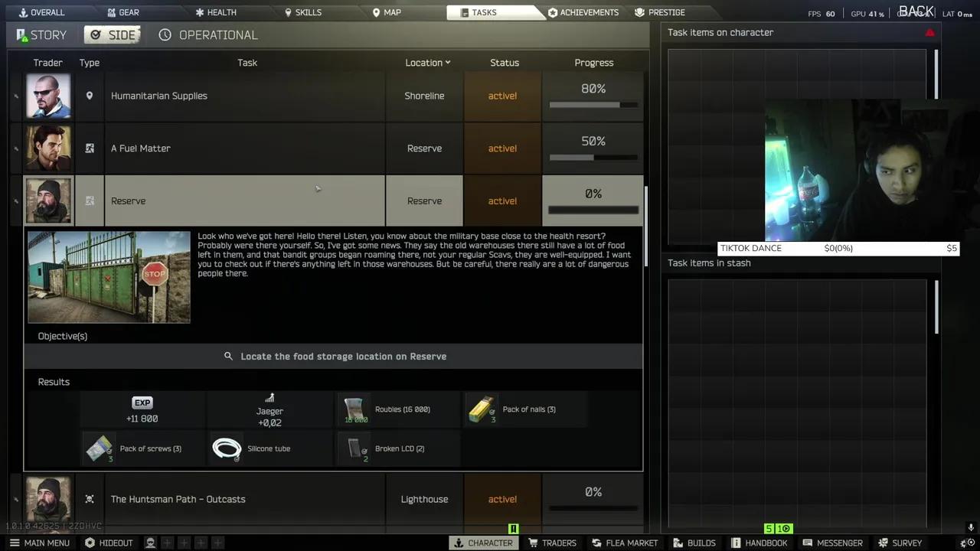The image size is (980, 551).
Task: Click task type icon for Reserve row
Action: coord(90,201)
